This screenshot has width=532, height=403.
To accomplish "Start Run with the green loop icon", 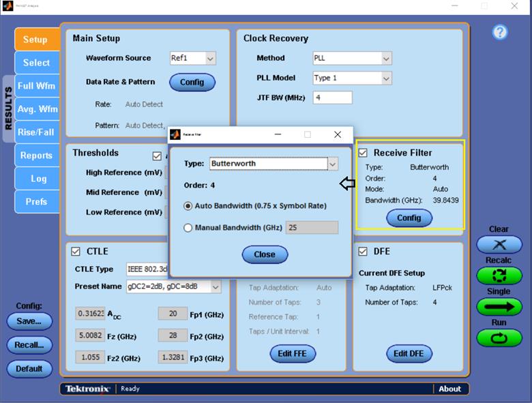I will (x=499, y=338).
